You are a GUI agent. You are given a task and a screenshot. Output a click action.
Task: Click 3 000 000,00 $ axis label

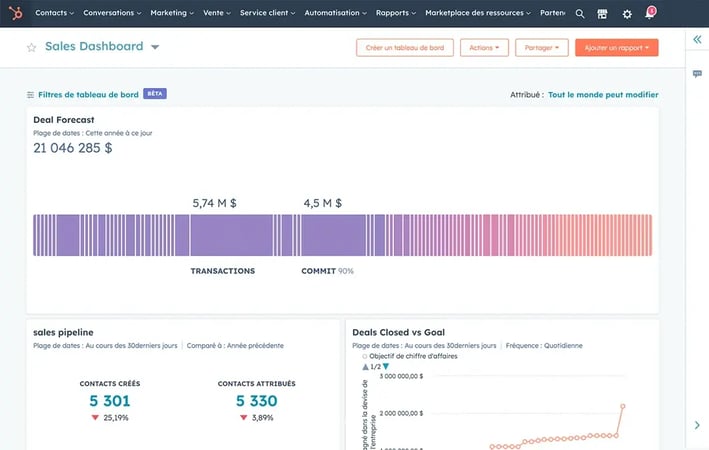coord(401,376)
